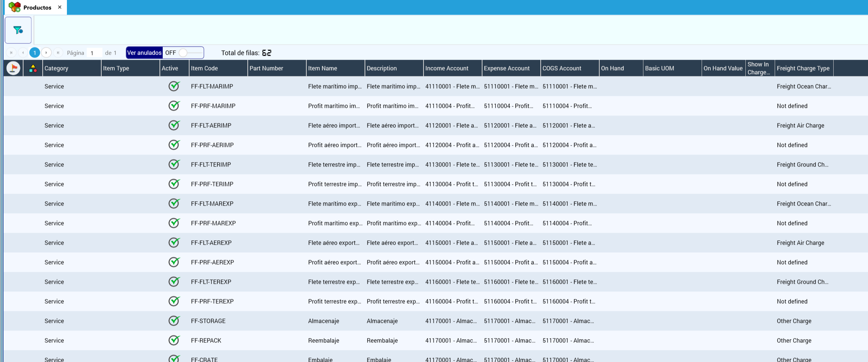The height and width of the screenshot is (362, 868).
Task: Click active checkmark for FF-PRF-MARIMP
Action: [174, 106]
